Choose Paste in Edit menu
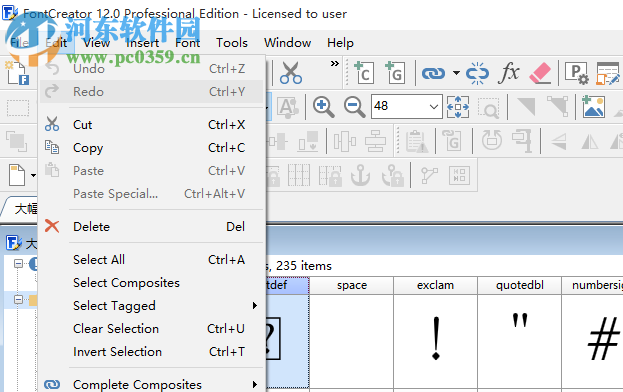623x392 pixels. click(151, 171)
